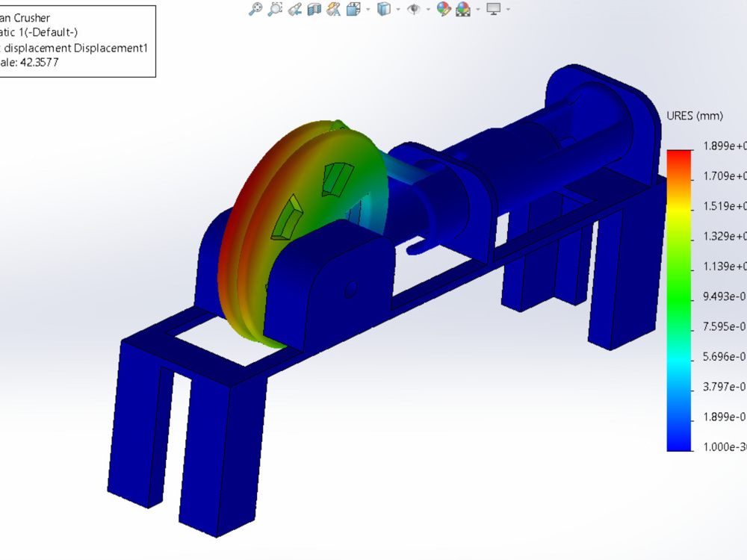Select the Section View tool
This screenshot has width=747, height=560.
tap(314, 10)
